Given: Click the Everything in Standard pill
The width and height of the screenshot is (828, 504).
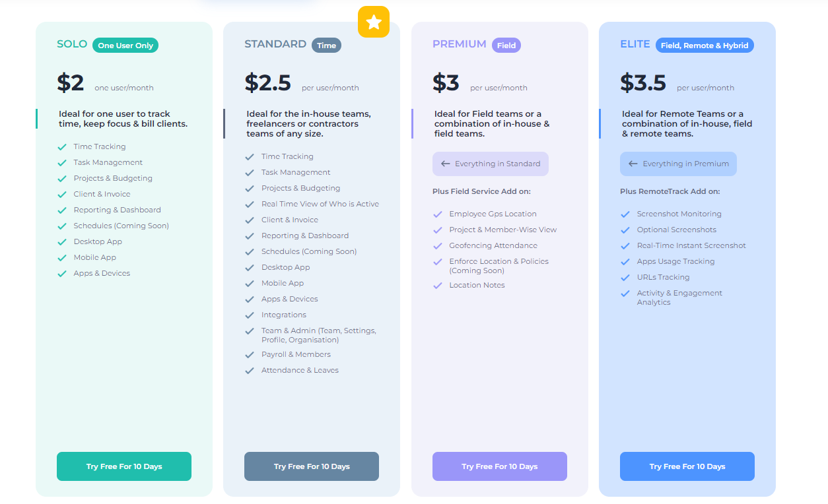Looking at the screenshot, I should 491,164.
